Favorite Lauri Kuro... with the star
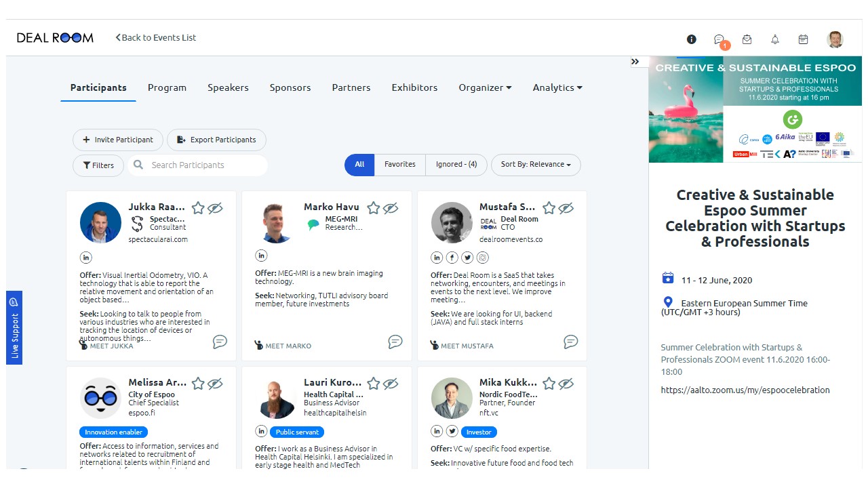 (374, 384)
